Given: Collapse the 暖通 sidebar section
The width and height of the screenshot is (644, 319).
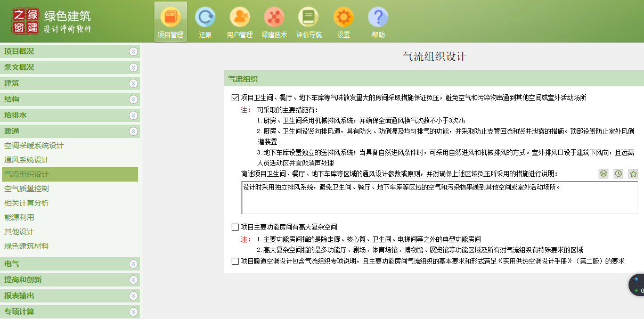Looking at the screenshot, I should point(70,130).
